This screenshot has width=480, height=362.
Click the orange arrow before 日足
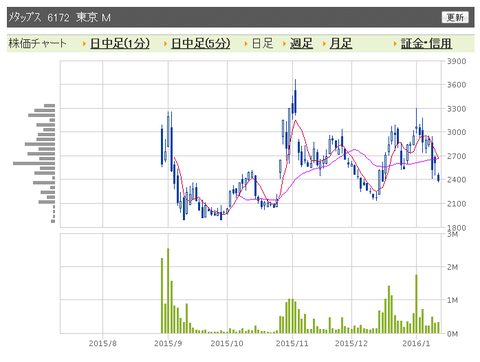click(246, 44)
